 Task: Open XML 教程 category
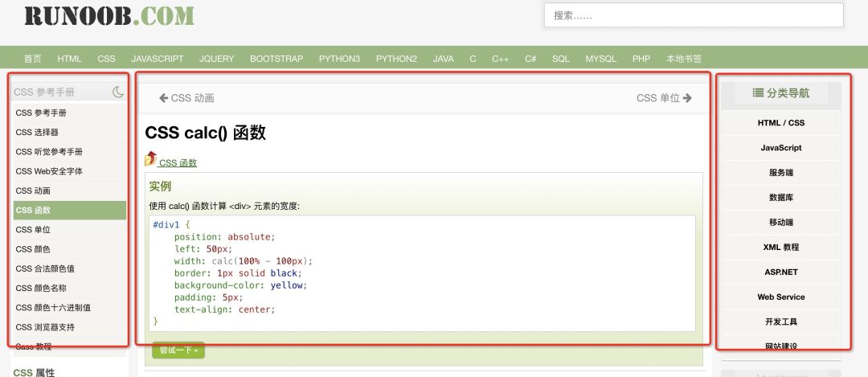click(x=781, y=248)
